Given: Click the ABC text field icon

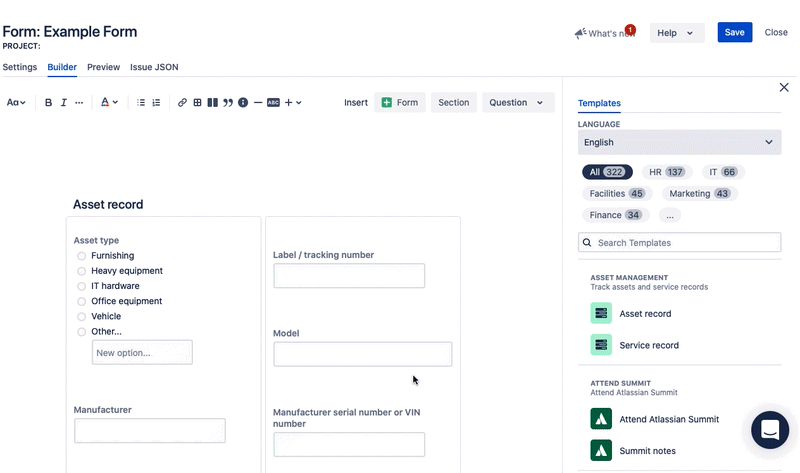Looking at the screenshot, I should pyautogui.click(x=273, y=103).
